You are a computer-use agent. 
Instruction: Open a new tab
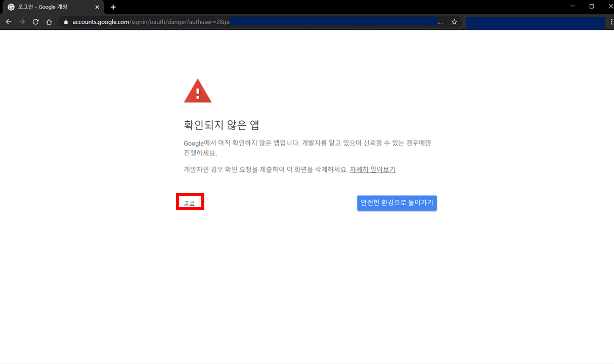(113, 7)
